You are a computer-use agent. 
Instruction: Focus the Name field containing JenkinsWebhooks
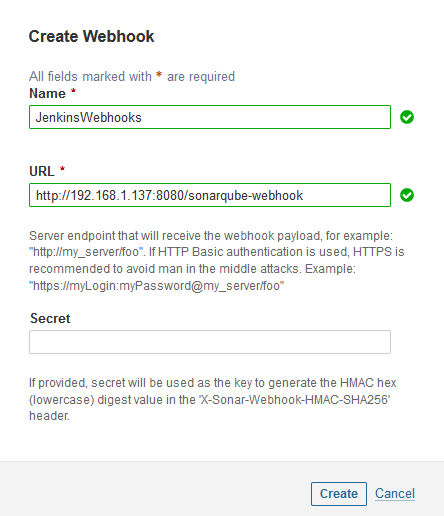(x=210, y=117)
